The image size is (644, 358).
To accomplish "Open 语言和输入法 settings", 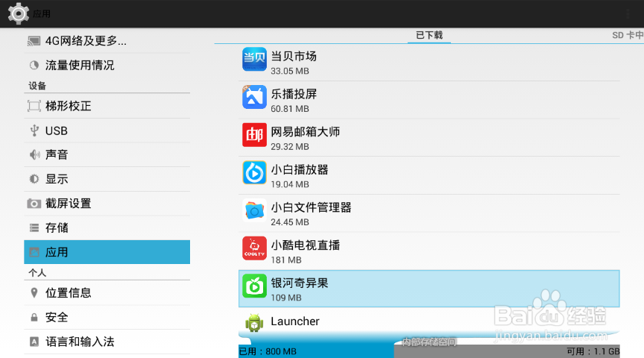I will click(x=107, y=342).
